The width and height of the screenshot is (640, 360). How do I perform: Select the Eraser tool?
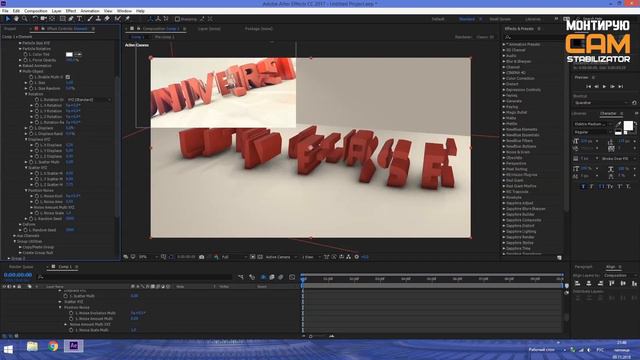[x=107, y=19]
